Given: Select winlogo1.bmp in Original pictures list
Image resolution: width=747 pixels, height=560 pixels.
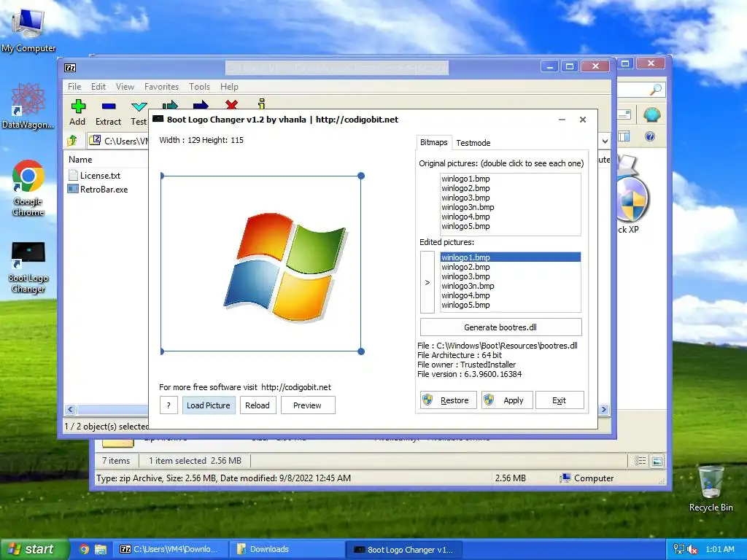Looking at the screenshot, I should click(465, 179).
